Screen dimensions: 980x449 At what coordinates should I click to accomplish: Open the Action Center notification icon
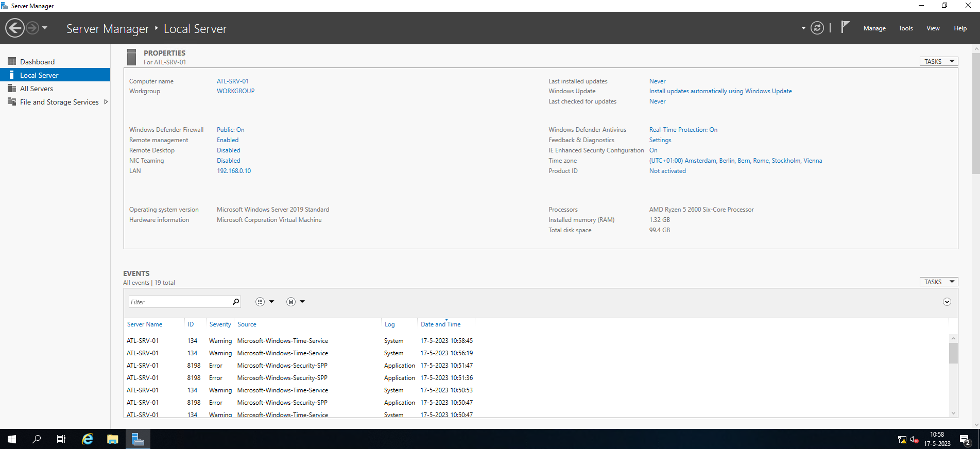coord(965,440)
